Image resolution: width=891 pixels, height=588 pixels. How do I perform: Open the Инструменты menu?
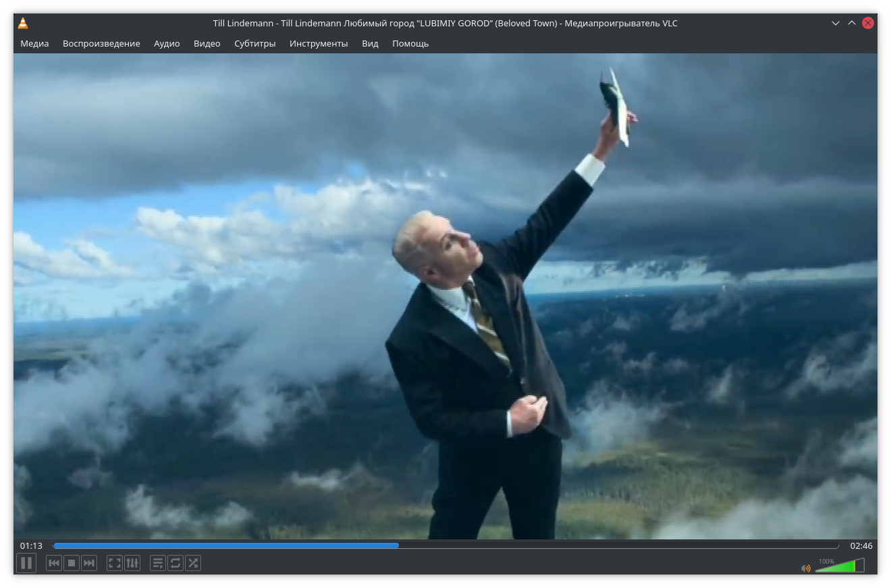[x=319, y=43]
